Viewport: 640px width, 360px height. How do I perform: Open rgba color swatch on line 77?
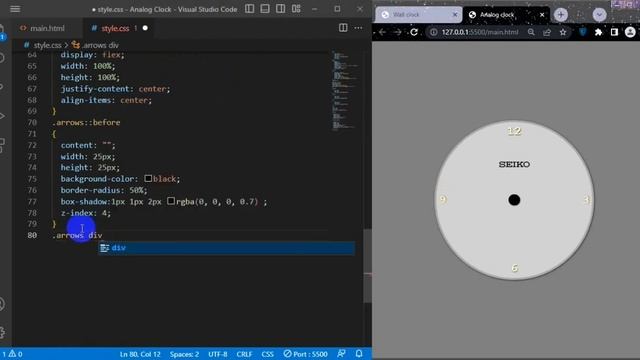tap(171, 201)
